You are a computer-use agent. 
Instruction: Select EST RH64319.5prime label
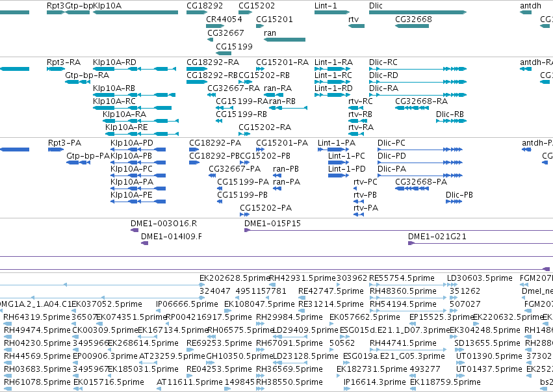click(x=36, y=317)
